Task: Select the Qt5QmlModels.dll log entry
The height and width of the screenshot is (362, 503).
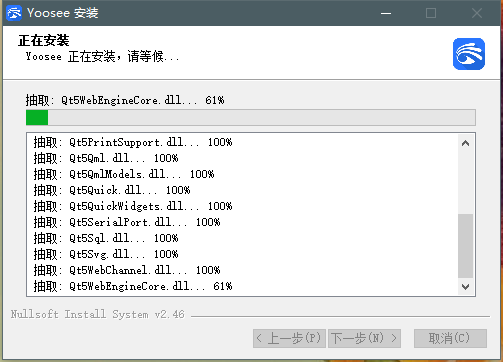Action: [124, 174]
